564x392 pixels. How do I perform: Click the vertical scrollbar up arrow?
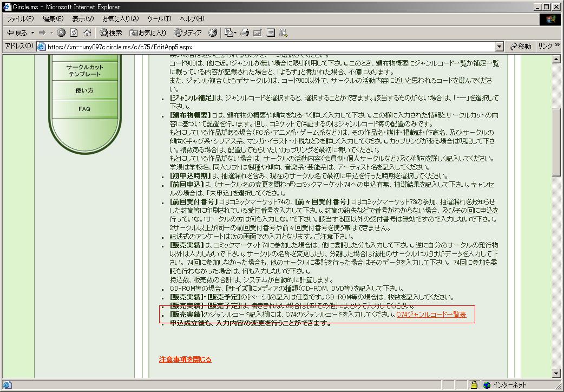[x=556, y=59]
